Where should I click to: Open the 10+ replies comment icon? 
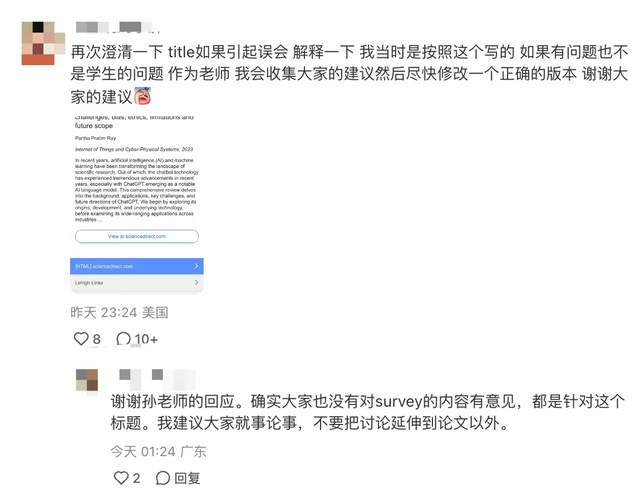(x=123, y=338)
